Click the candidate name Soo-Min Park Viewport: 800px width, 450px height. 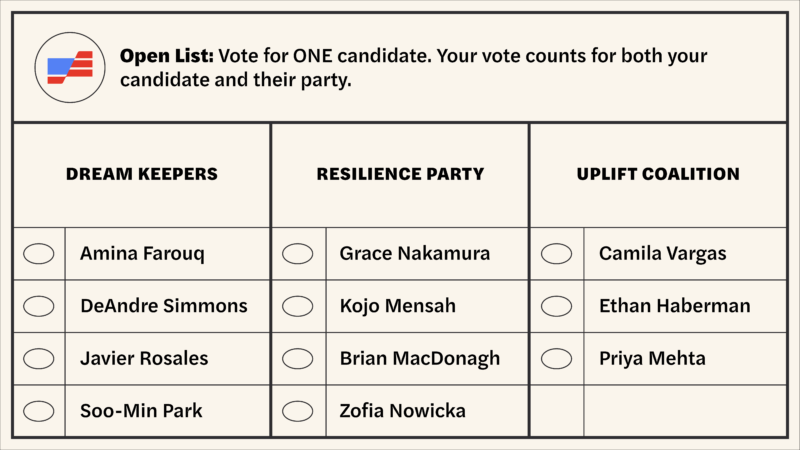click(x=141, y=410)
